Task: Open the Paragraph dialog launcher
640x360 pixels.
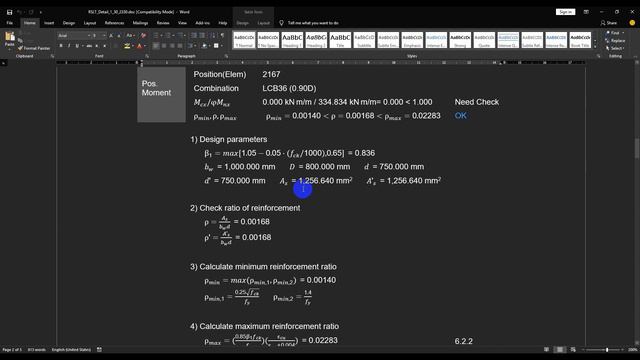Action: [x=226, y=56]
